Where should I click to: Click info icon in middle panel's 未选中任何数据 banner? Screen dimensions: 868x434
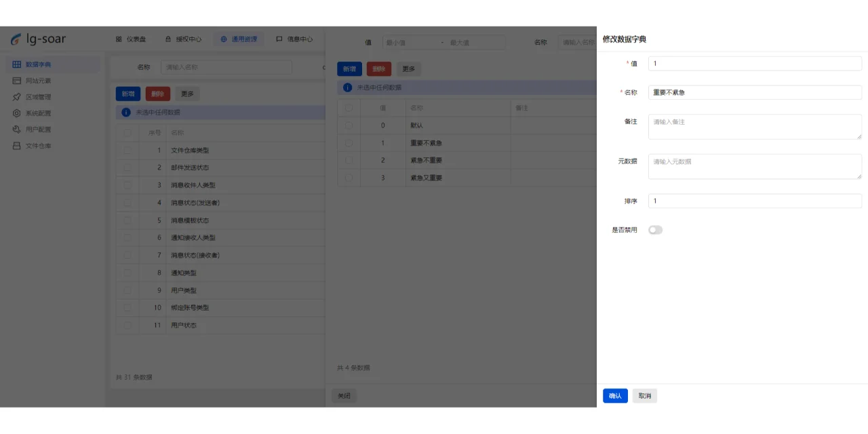(x=347, y=87)
